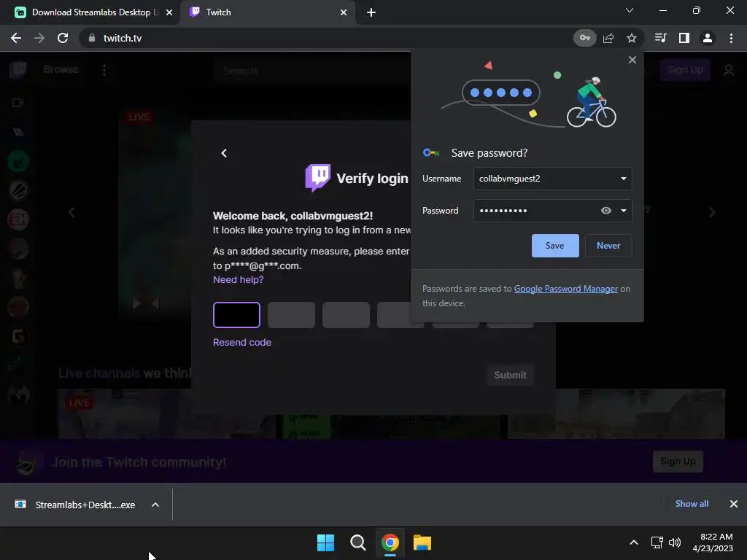747x560 pixels.
Task: Open the browser side panel icon
Action: pos(684,38)
